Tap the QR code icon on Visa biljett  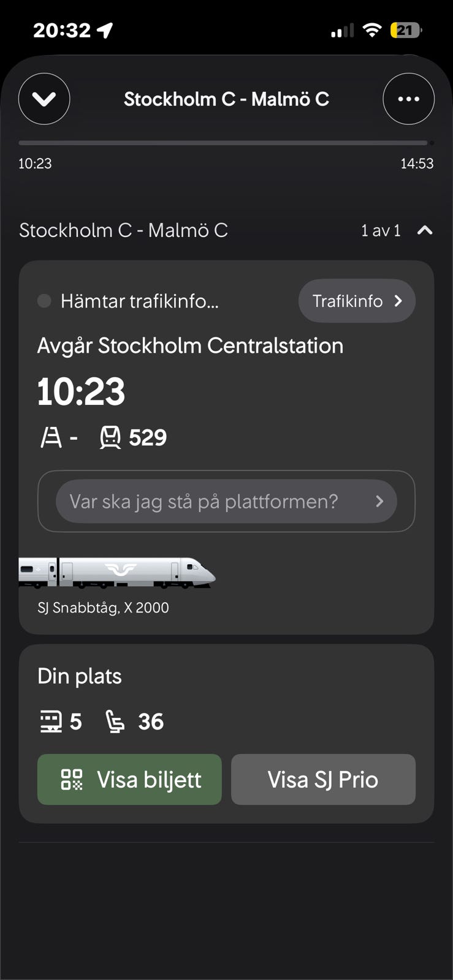tap(72, 780)
